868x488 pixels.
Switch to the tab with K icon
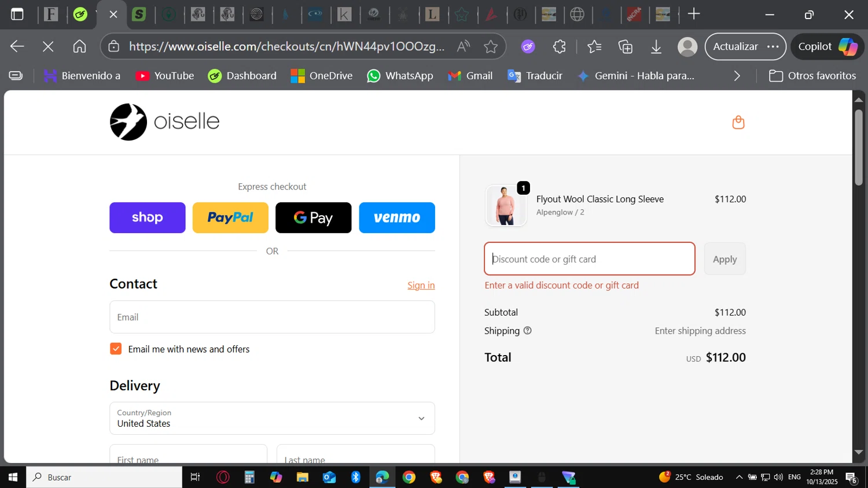coord(344,14)
